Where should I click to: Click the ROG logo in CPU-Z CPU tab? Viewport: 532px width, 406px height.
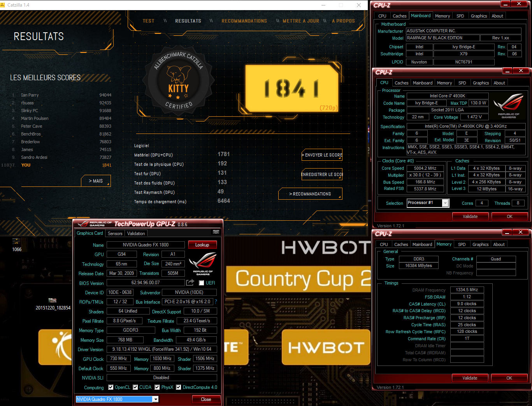point(508,106)
